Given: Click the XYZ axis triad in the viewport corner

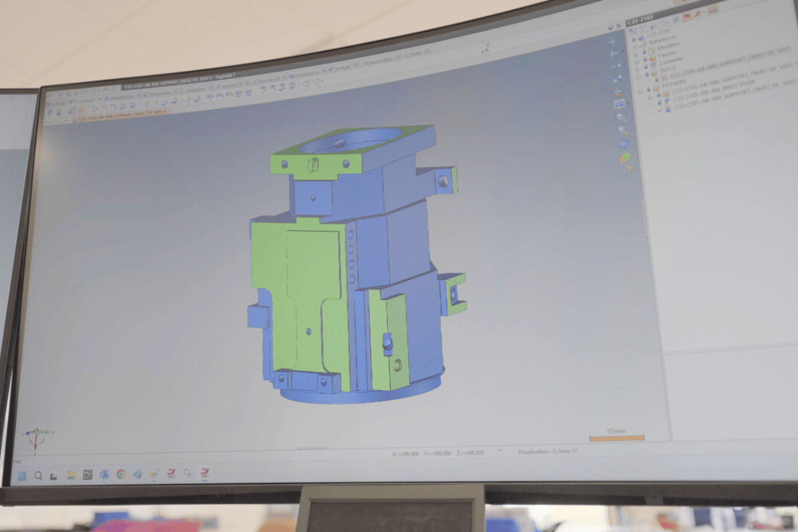Looking at the screenshot, I should [x=37, y=437].
